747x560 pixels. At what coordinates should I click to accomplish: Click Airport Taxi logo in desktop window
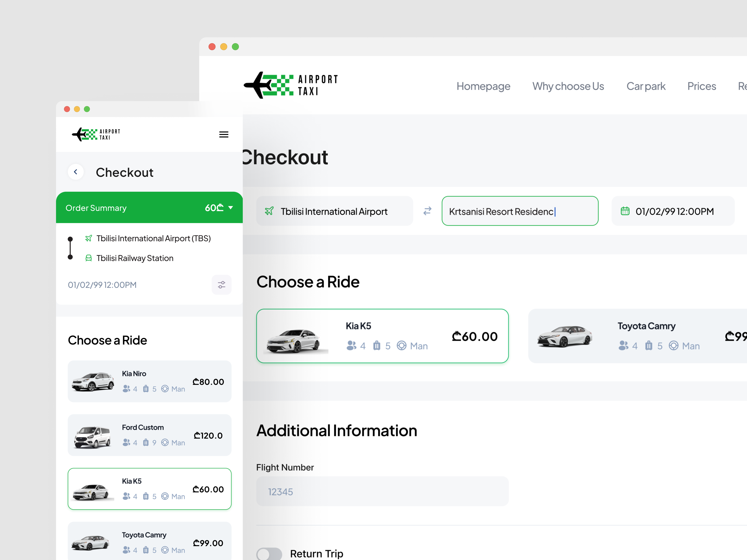[291, 85]
